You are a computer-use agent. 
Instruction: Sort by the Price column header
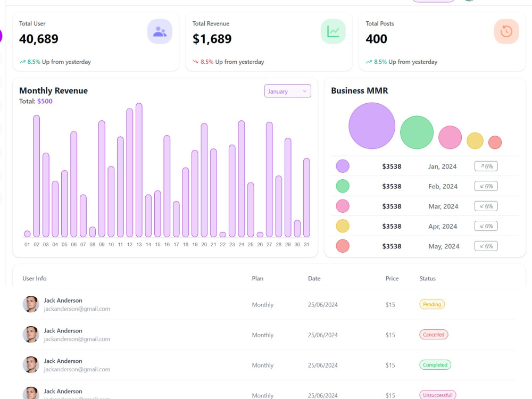coord(392,279)
